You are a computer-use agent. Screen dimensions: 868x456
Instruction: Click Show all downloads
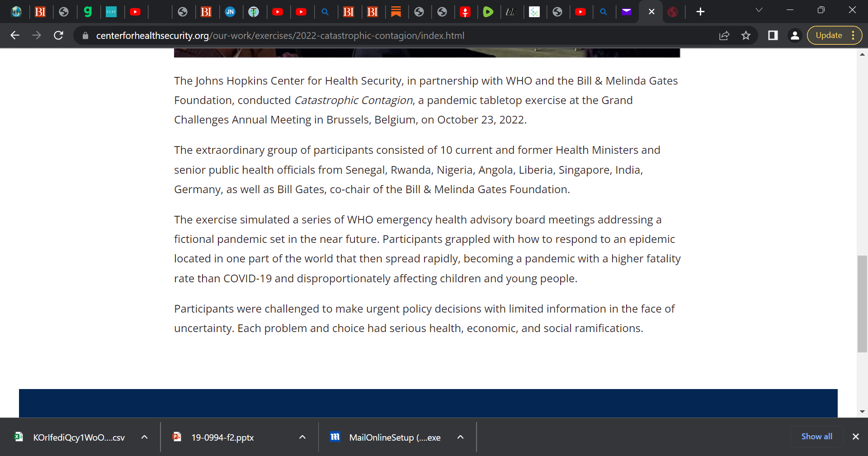click(x=816, y=437)
